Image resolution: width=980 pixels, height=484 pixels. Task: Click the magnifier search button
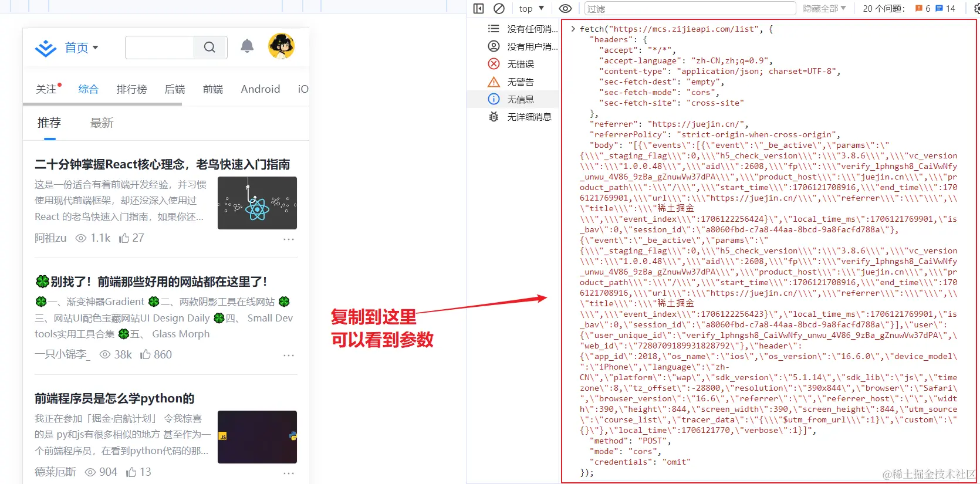tap(209, 48)
